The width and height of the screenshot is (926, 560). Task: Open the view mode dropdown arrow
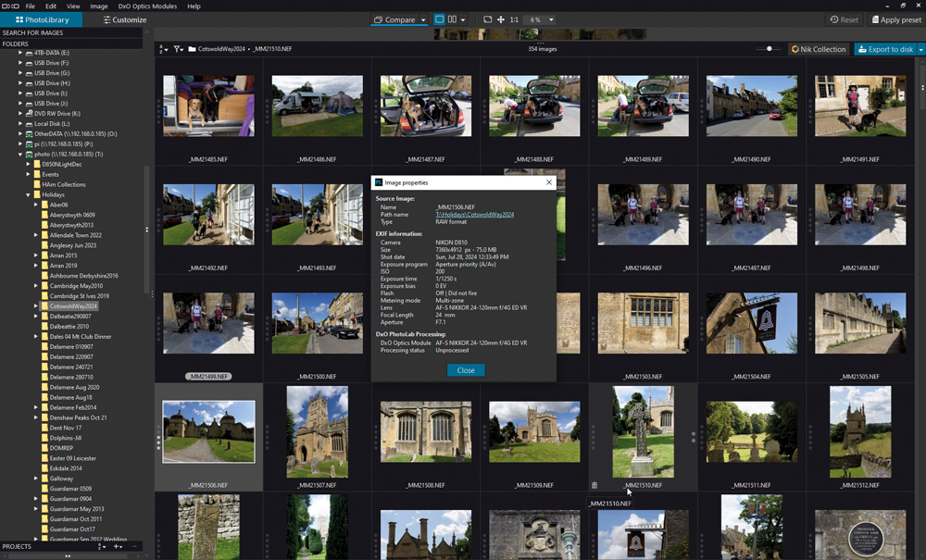pos(463,20)
